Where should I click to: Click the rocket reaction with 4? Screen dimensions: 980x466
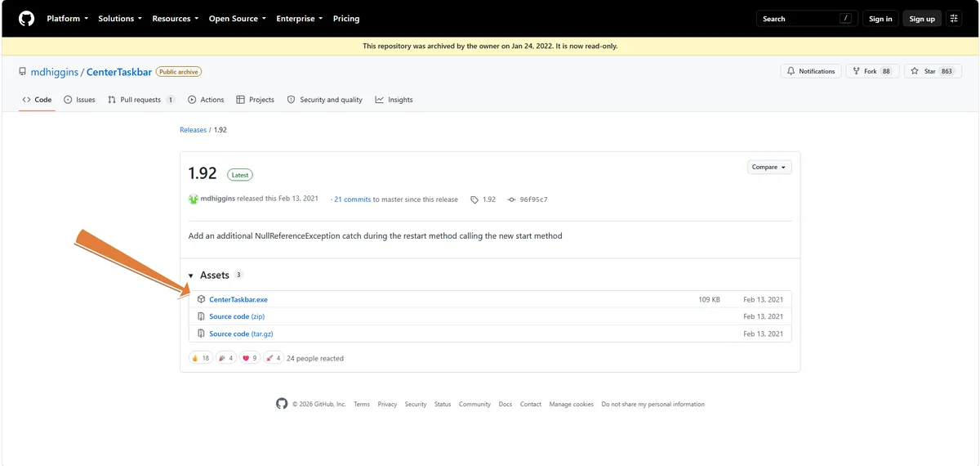point(274,358)
